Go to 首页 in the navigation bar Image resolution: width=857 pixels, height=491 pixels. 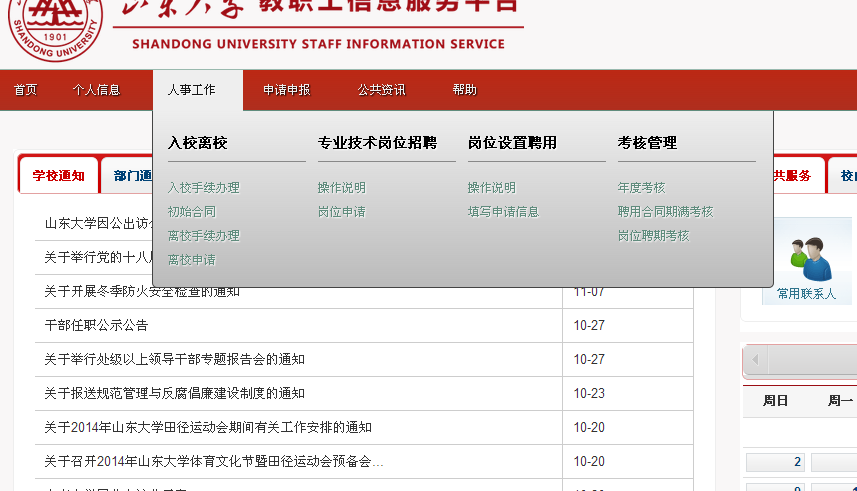[25, 90]
